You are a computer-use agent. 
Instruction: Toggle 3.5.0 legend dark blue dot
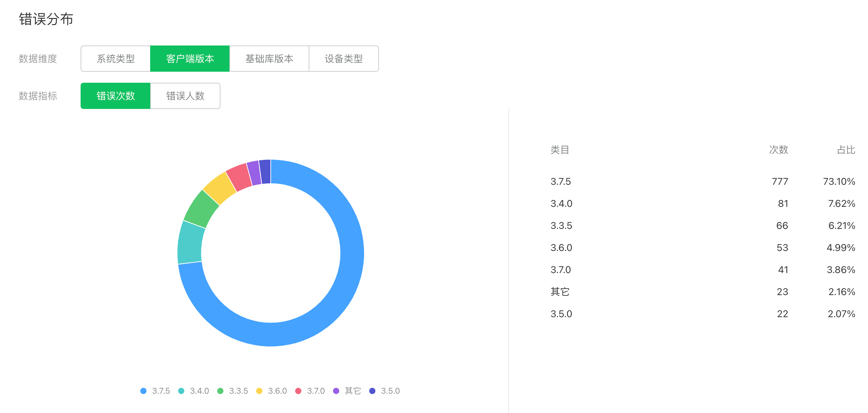coord(372,391)
